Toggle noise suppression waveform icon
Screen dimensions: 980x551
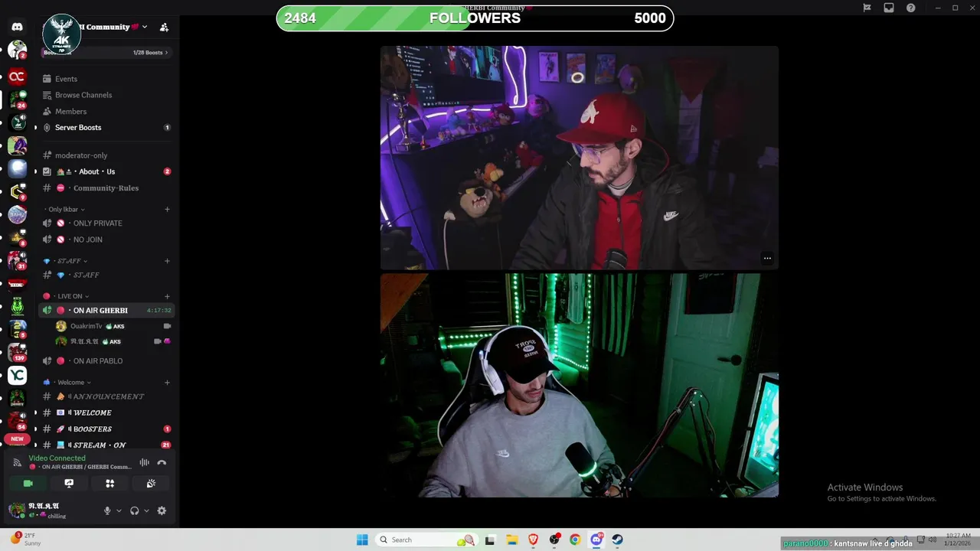click(x=144, y=462)
